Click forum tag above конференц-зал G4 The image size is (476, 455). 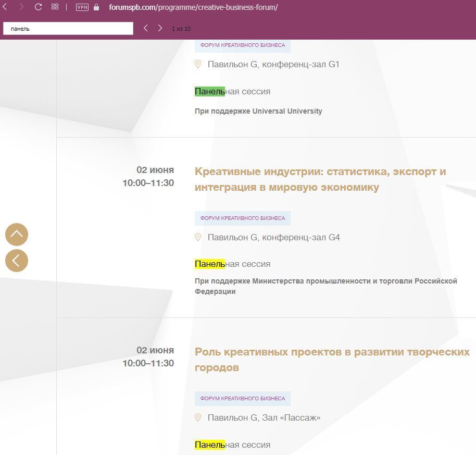click(243, 218)
